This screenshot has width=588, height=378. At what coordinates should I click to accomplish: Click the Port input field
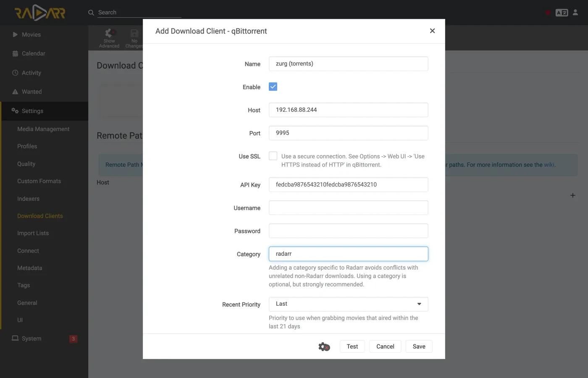[x=349, y=133]
